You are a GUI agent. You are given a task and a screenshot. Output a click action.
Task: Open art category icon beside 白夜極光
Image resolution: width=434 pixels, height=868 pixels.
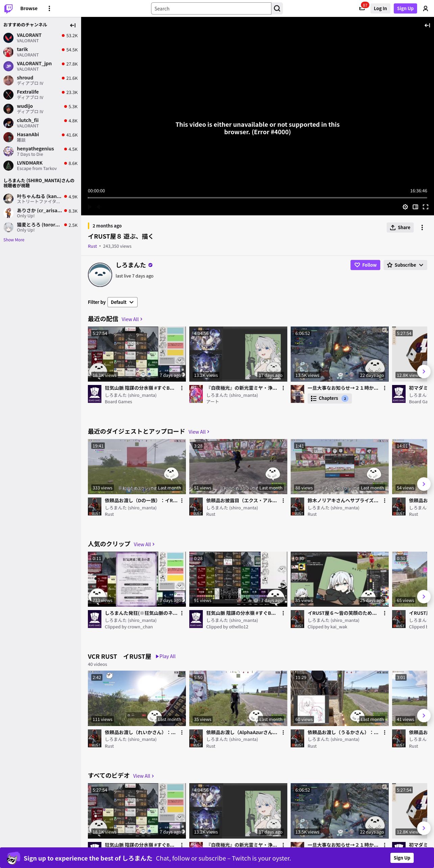pos(196,394)
